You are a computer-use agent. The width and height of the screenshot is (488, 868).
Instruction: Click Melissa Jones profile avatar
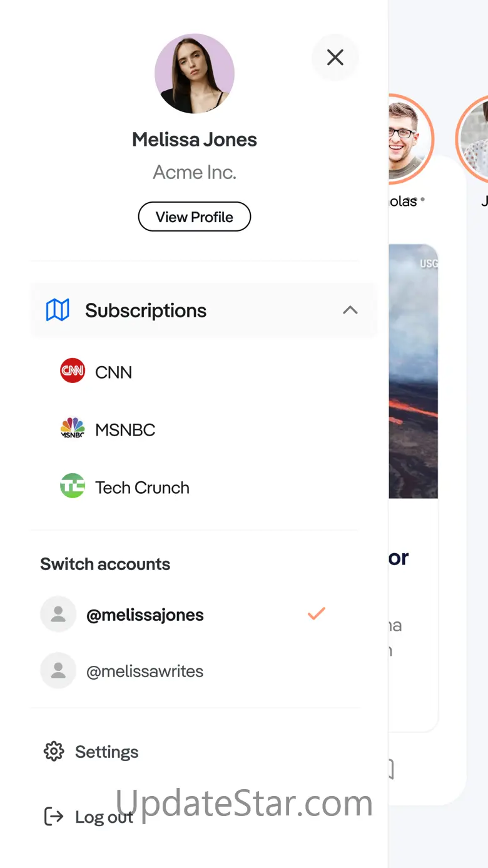coord(195,74)
